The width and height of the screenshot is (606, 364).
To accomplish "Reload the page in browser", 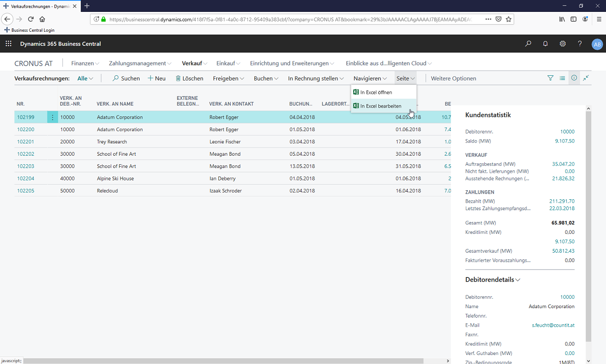I will tap(31, 19).
